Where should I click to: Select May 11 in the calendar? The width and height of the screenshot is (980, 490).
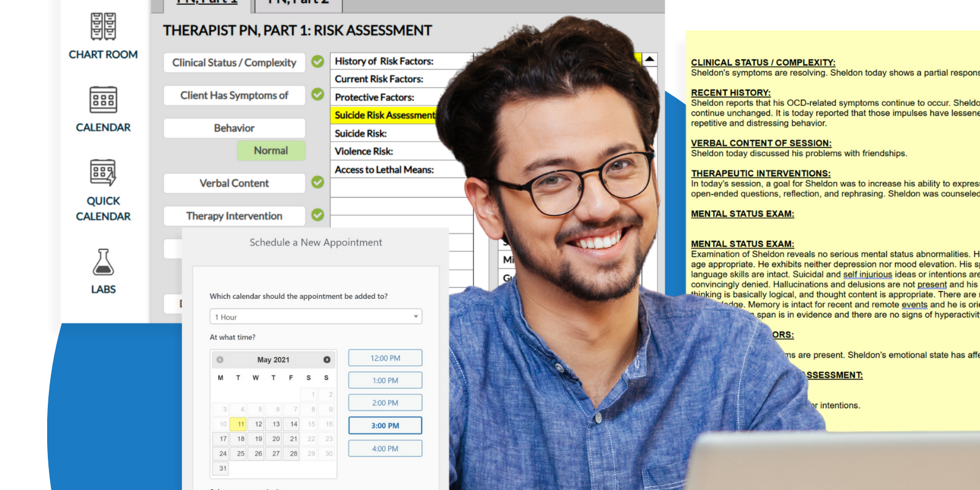tap(238, 424)
